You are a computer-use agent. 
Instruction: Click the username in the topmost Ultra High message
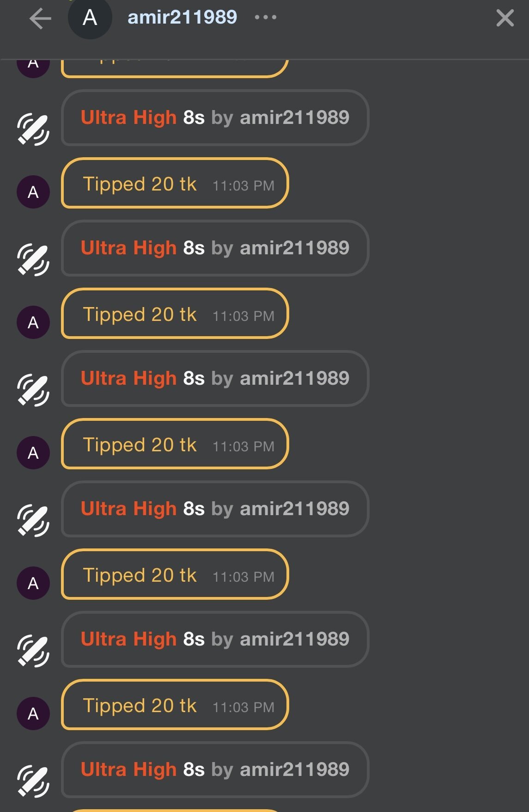click(294, 117)
